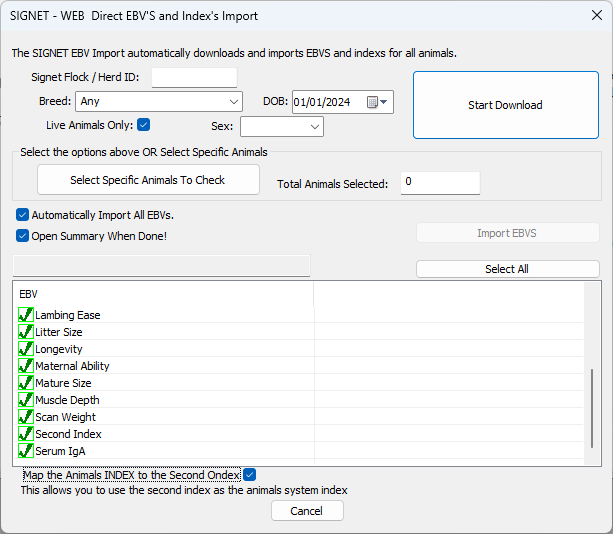The height and width of the screenshot is (534, 613).
Task: Toggle Map Animals INDEX to Second Index
Action: [x=249, y=475]
